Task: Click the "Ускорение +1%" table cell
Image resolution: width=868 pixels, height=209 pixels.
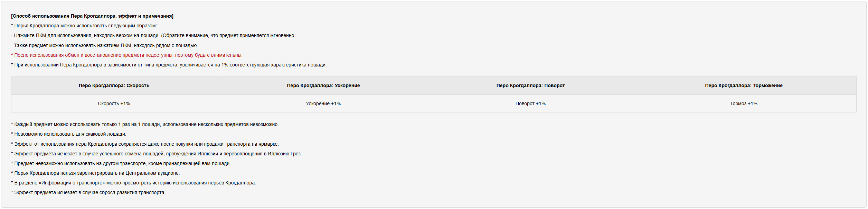Action: point(323,103)
